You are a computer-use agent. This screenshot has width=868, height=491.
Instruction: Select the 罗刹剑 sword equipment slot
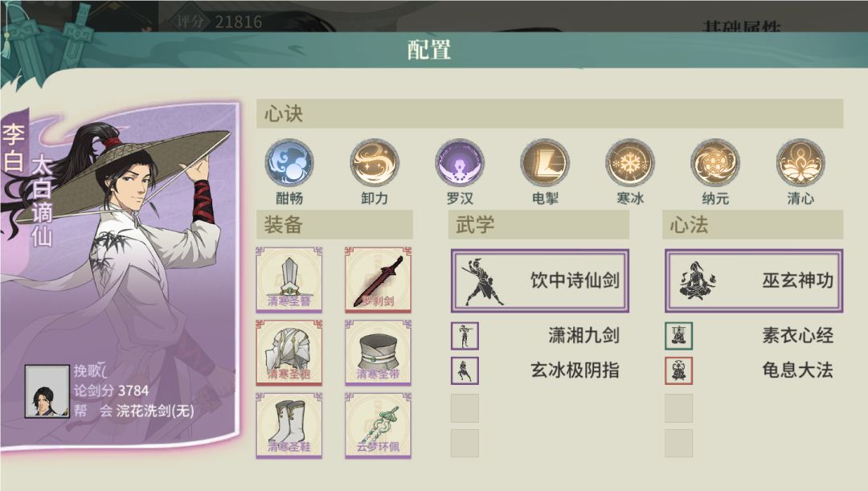click(378, 280)
